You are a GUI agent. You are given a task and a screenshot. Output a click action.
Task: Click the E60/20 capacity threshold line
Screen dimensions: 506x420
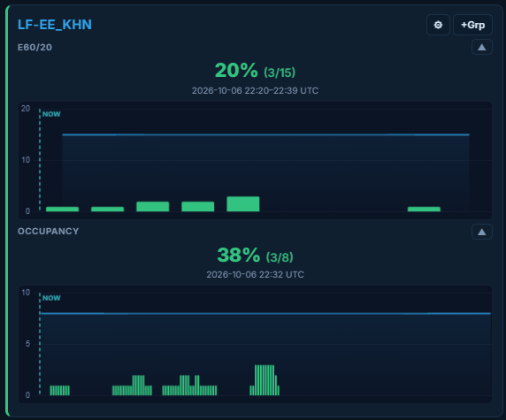point(265,134)
